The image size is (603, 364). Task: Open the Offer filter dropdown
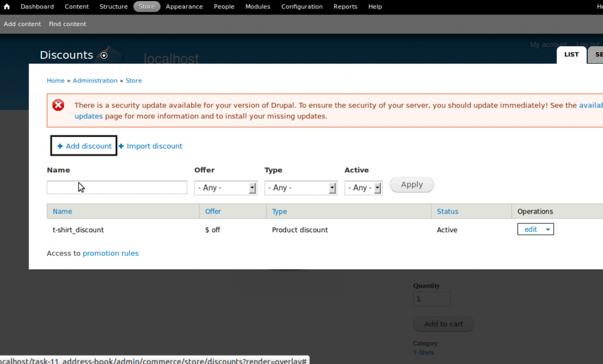[226, 188]
